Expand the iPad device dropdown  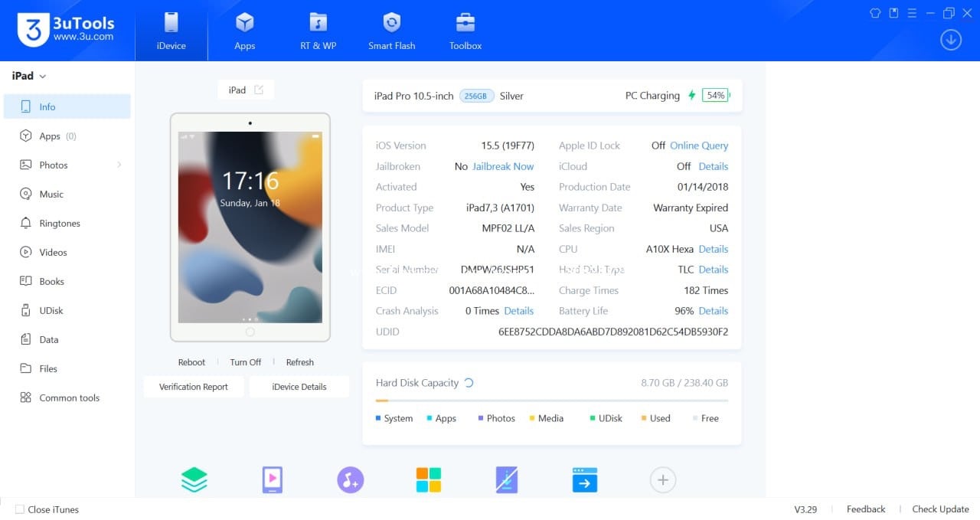point(43,77)
